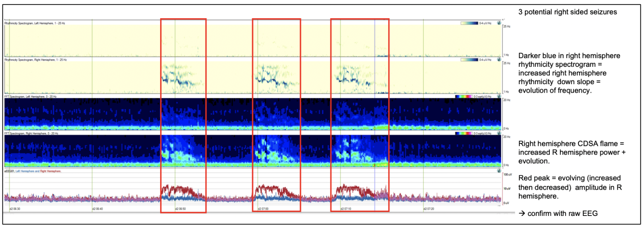
Task: Select the d2 06:50 time label
Action: tap(180, 209)
